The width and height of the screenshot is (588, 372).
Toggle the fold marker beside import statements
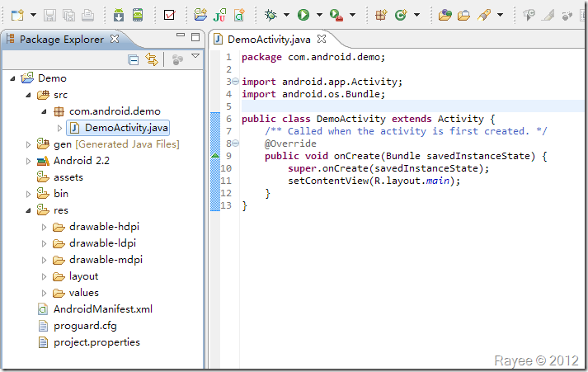(236, 82)
